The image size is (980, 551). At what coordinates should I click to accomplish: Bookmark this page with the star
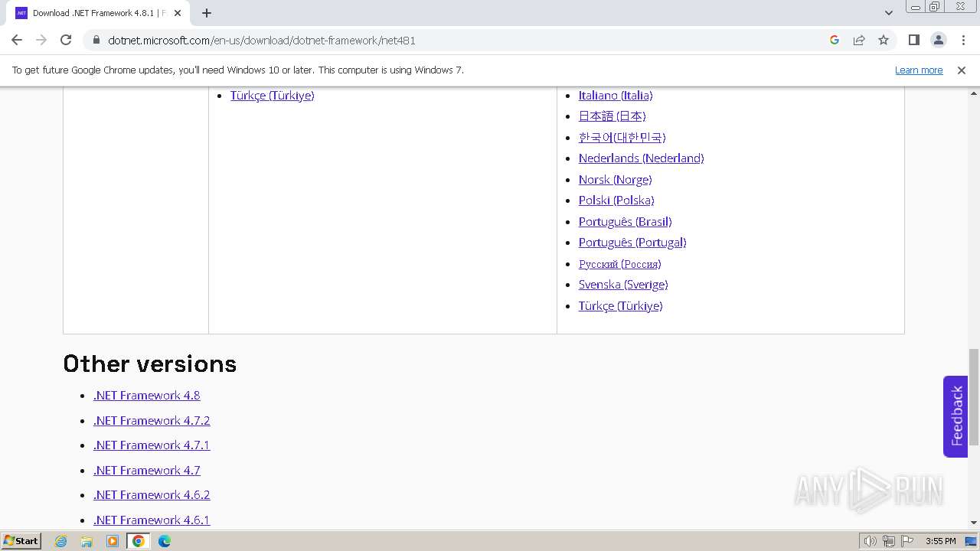point(884,40)
